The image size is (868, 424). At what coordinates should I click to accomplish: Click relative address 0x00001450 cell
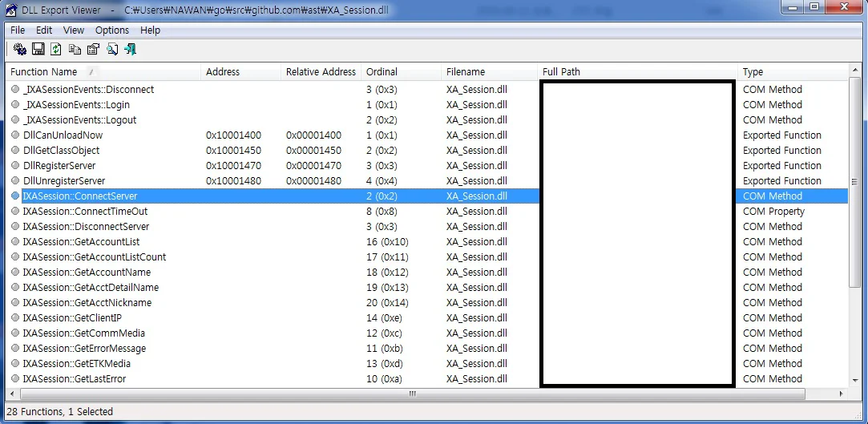[314, 151]
